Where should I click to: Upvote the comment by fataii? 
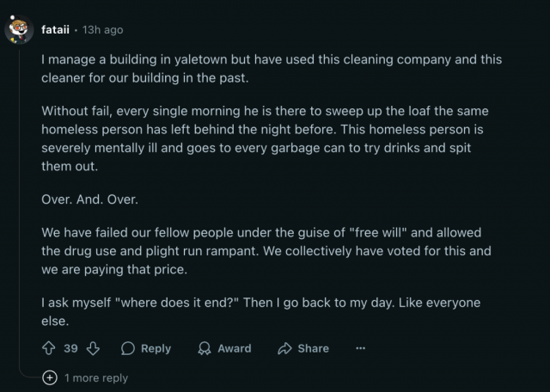49,348
